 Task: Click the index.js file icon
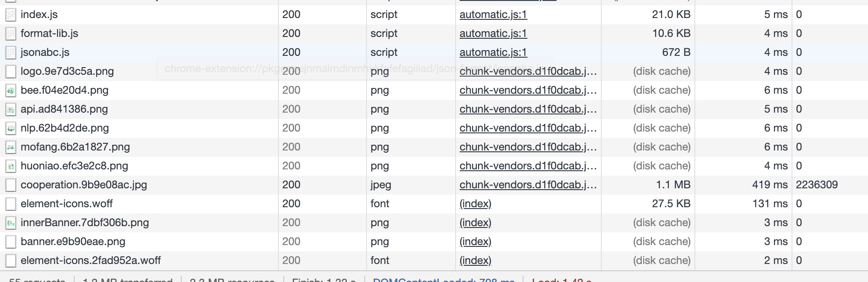coord(11,15)
